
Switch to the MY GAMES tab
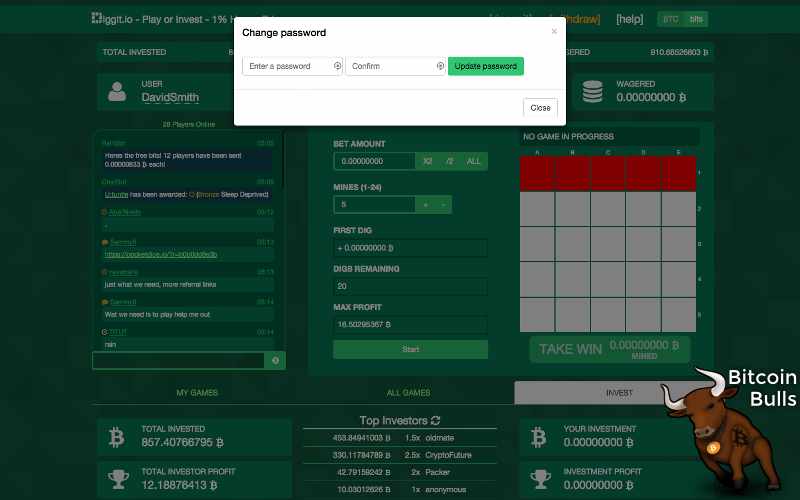click(x=197, y=393)
